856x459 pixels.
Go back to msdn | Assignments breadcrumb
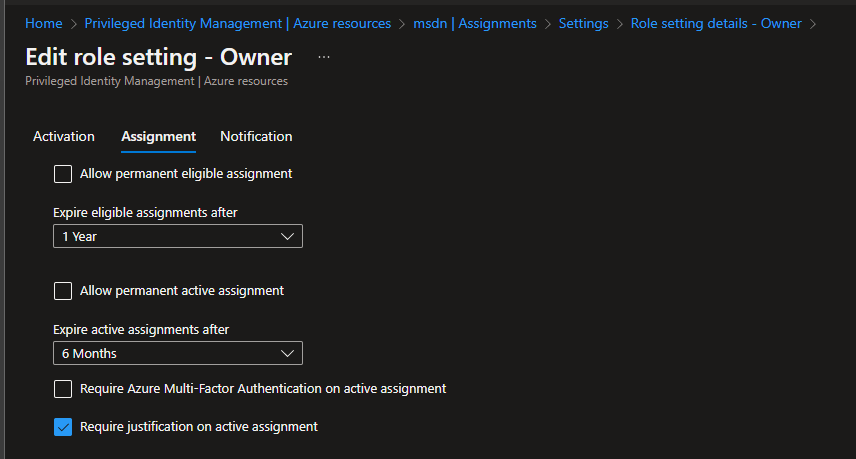pyautogui.click(x=474, y=23)
